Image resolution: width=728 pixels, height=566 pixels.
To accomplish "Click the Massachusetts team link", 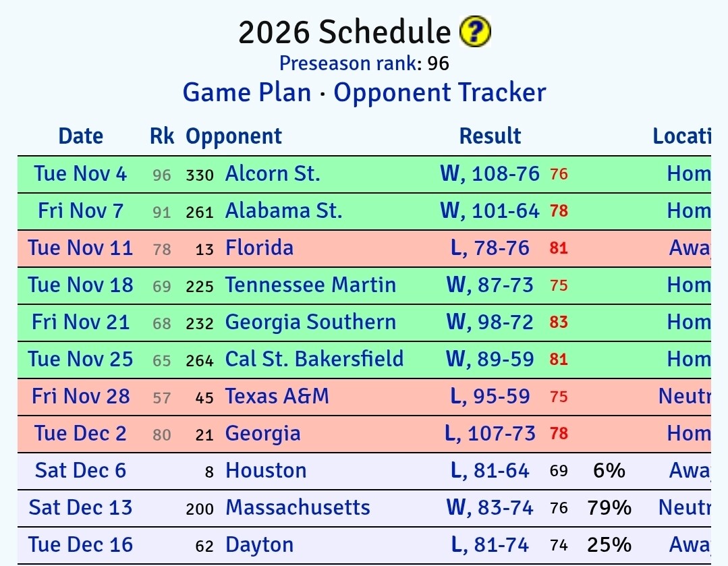I will [298, 507].
